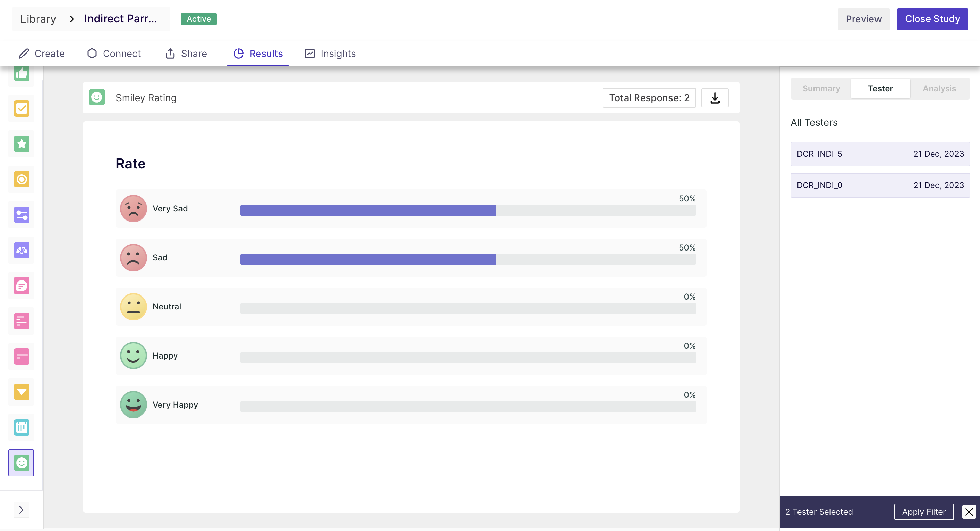Click the download results icon
The image size is (980, 531).
click(x=715, y=98)
